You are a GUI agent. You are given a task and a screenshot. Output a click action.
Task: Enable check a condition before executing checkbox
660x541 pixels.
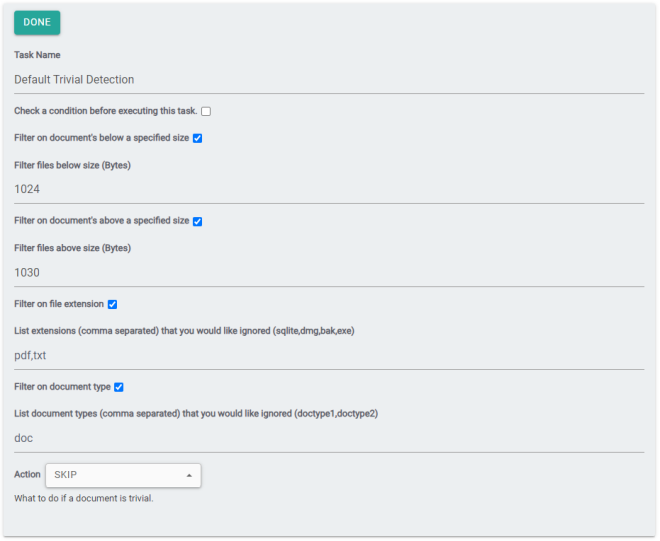click(x=206, y=111)
